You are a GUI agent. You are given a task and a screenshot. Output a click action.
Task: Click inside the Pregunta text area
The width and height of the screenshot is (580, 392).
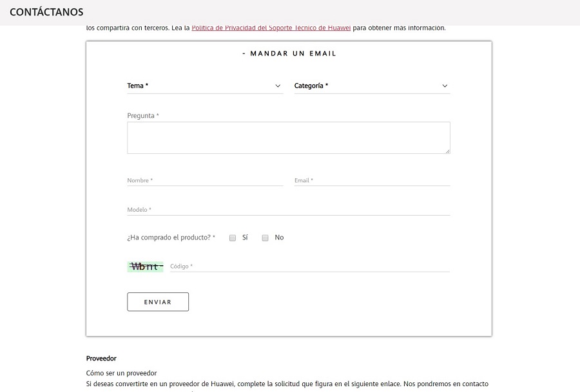pyautogui.click(x=288, y=137)
